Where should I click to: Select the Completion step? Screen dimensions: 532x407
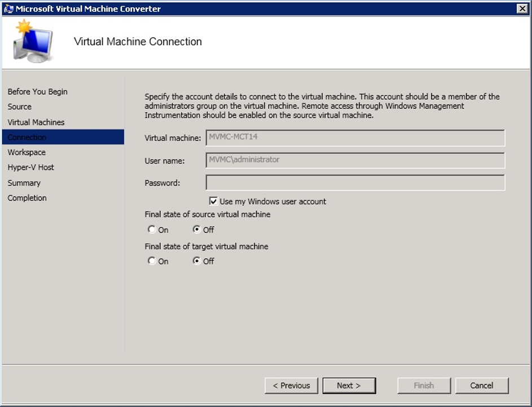tap(27, 198)
